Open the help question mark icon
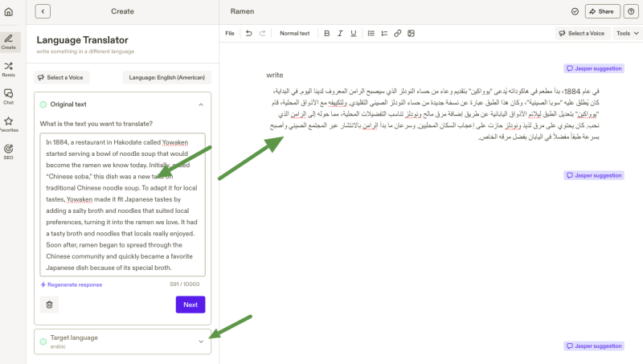643x364 pixels. click(x=631, y=11)
